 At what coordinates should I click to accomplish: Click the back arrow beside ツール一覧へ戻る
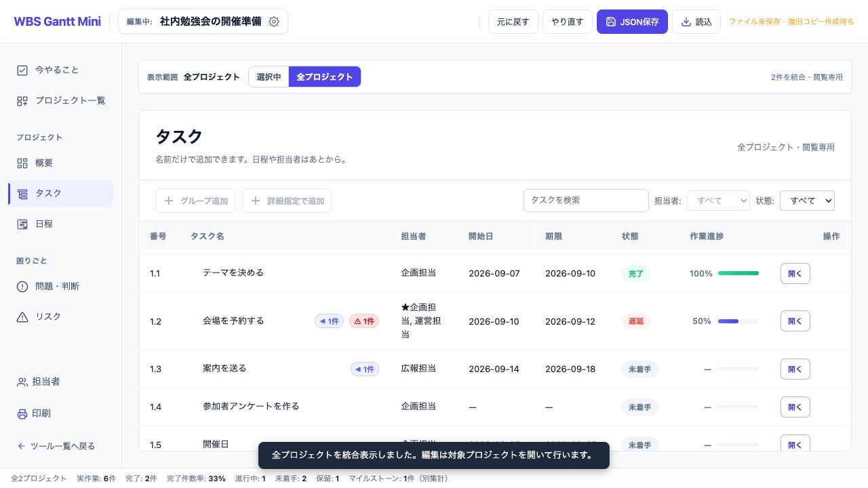(x=21, y=446)
